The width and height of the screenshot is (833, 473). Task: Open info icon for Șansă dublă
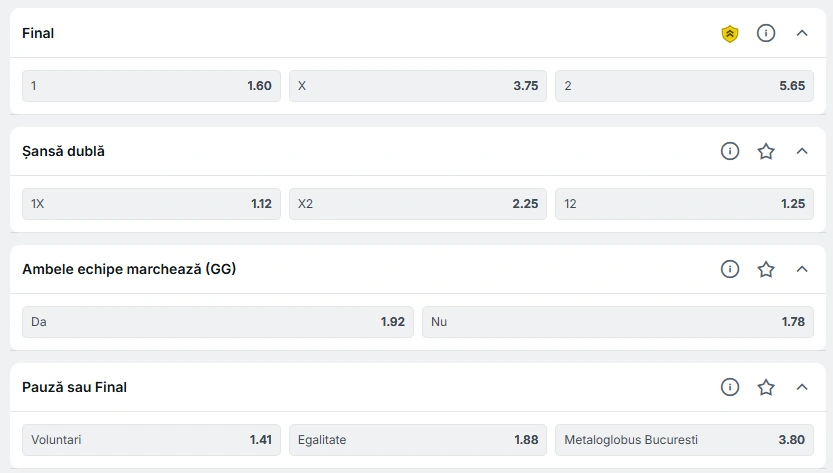pyautogui.click(x=730, y=151)
